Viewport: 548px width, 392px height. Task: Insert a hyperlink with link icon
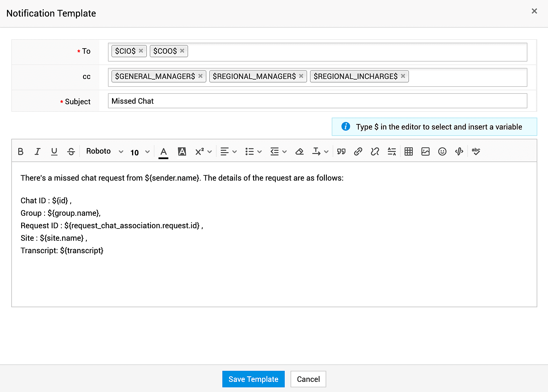click(358, 152)
